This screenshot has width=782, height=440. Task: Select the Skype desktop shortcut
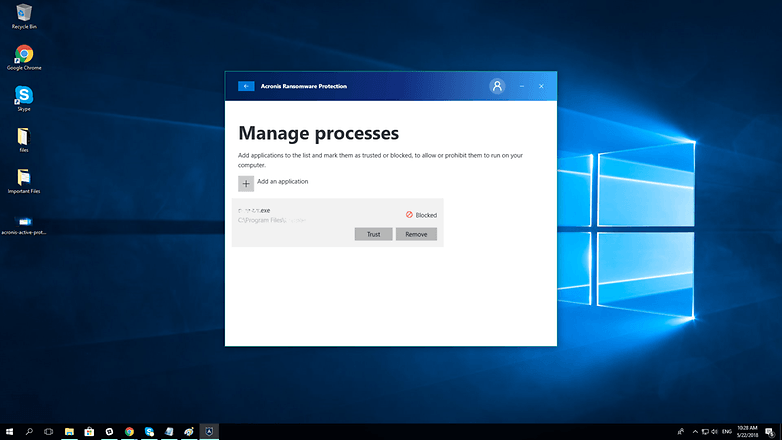pos(24,96)
